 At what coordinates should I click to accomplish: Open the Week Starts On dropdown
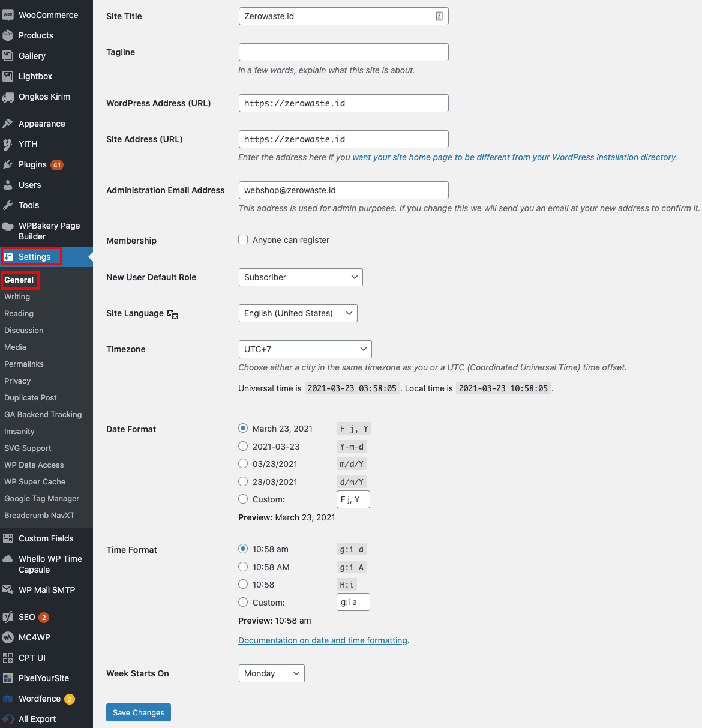coord(271,673)
